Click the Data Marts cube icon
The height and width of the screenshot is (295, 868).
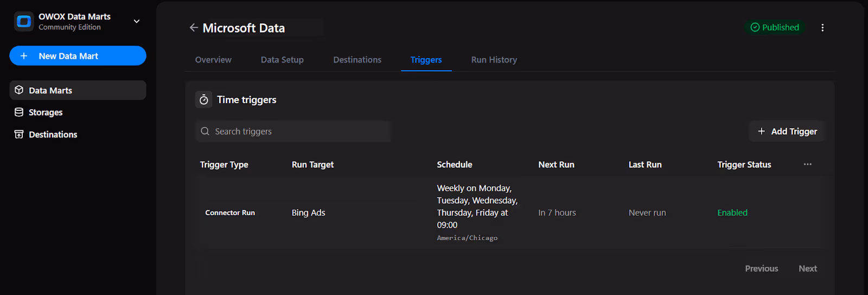tap(19, 90)
